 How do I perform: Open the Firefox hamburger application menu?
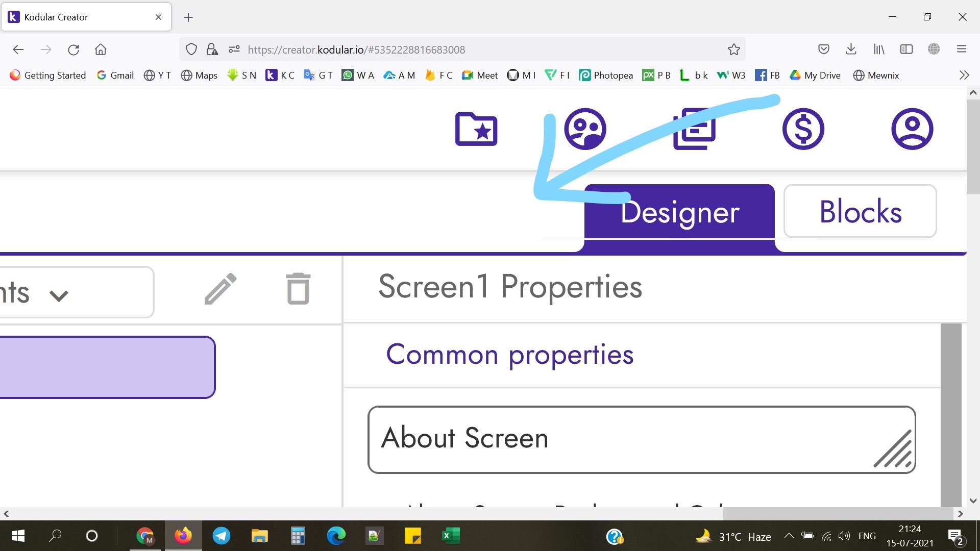pyautogui.click(x=962, y=49)
